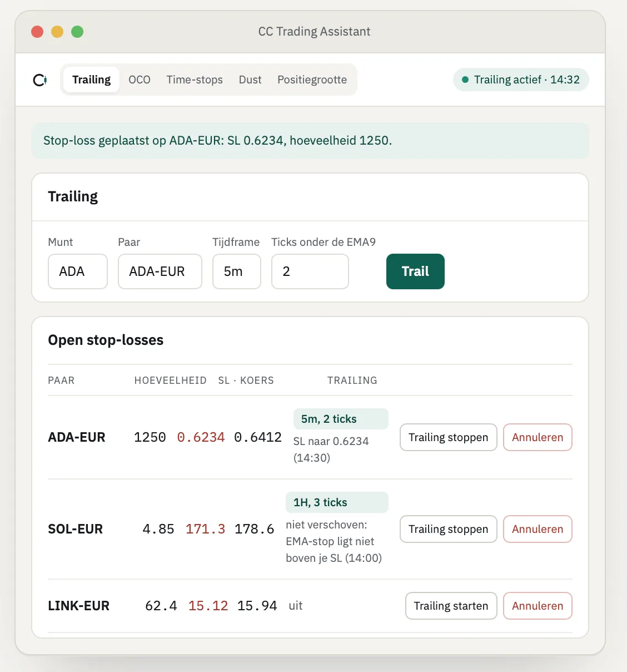
Task: Click the red close window button
Action: click(x=37, y=32)
